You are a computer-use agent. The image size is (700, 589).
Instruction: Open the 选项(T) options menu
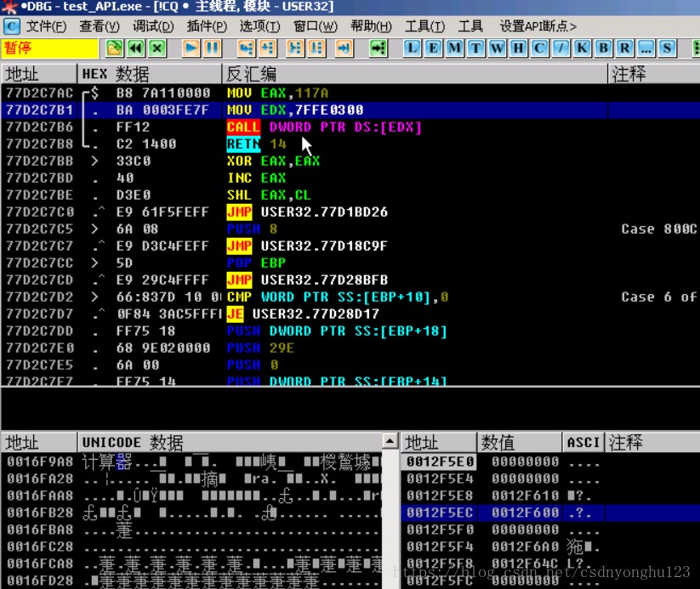[x=259, y=25]
